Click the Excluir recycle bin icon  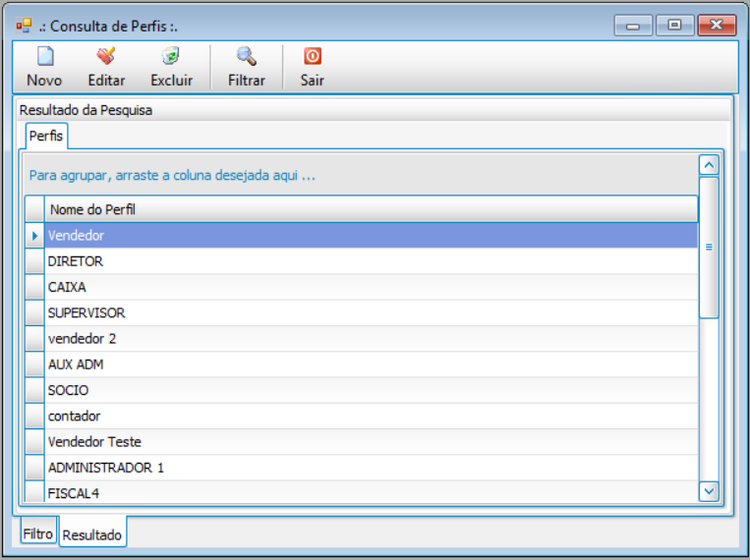(x=170, y=56)
